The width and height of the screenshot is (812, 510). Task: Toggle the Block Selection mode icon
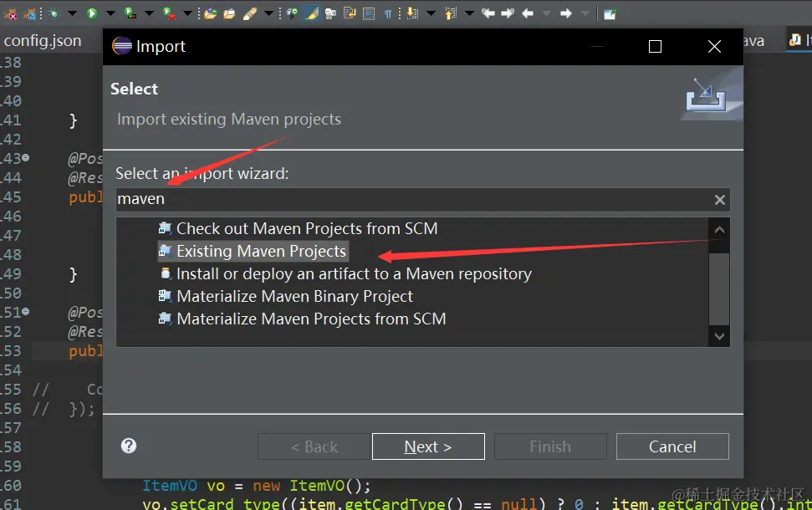(369, 13)
